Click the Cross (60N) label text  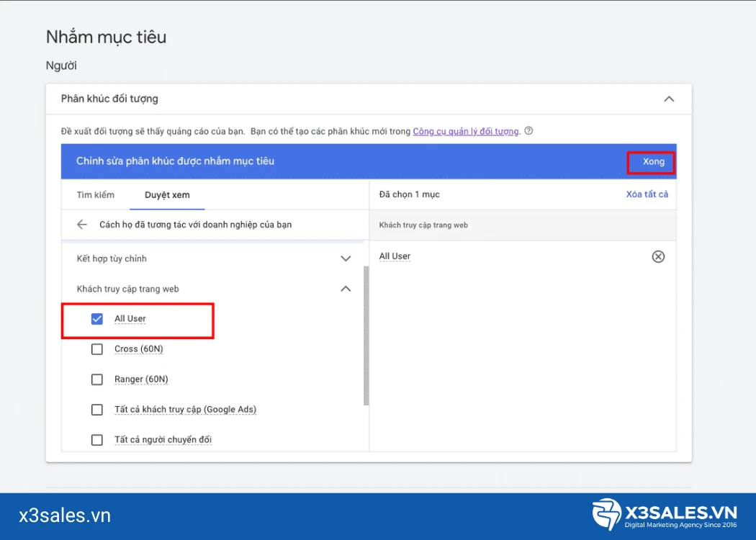(x=139, y=349)
